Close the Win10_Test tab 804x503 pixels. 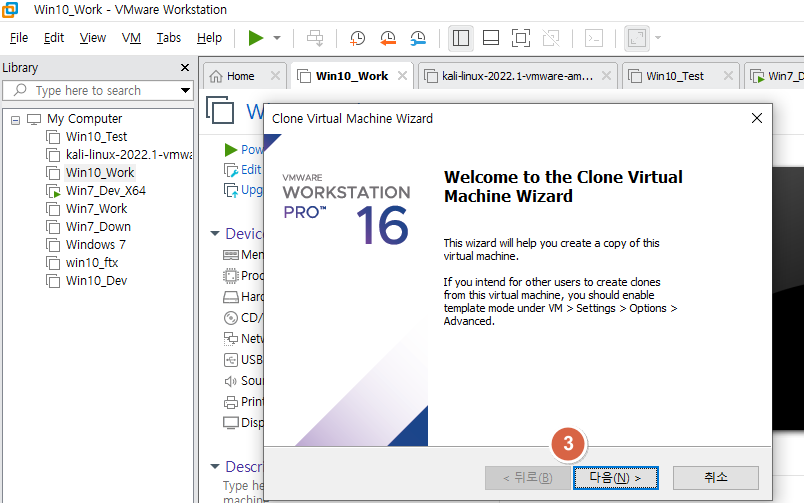[x=728, y=76]
